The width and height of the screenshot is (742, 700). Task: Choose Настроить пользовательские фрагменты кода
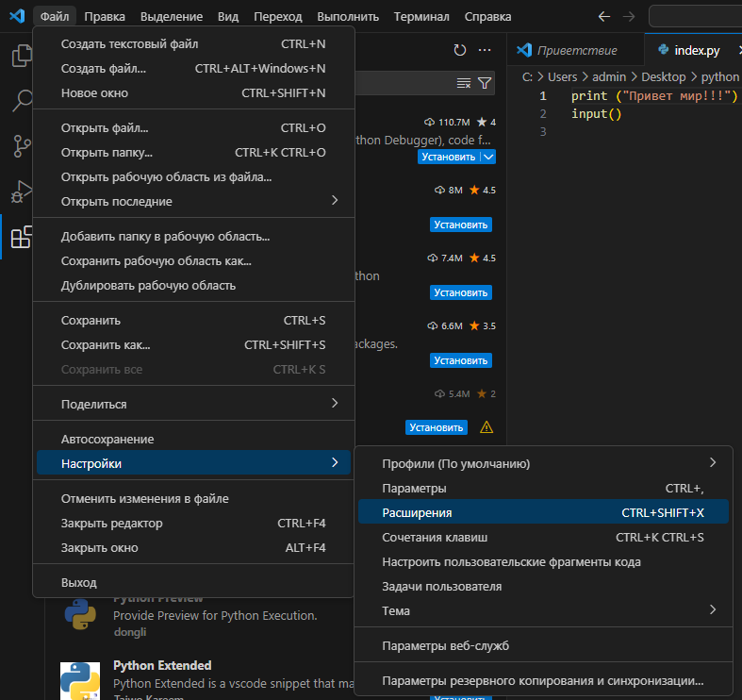pos(543,562)
